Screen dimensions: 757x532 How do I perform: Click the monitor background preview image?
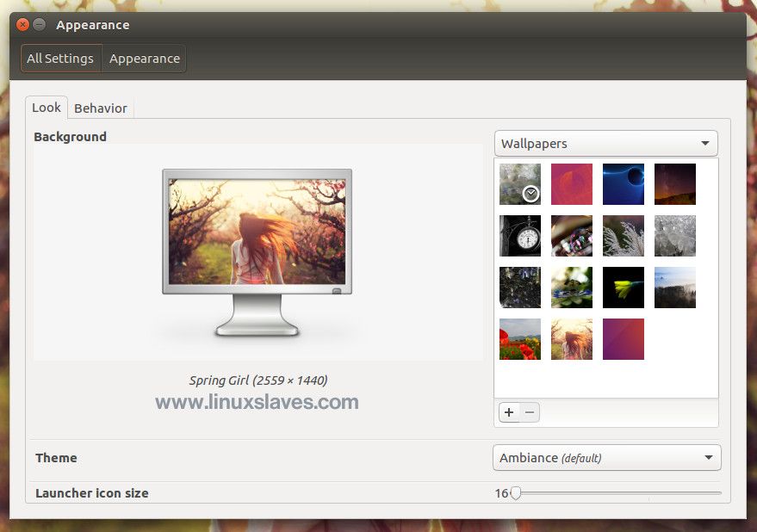257,252
